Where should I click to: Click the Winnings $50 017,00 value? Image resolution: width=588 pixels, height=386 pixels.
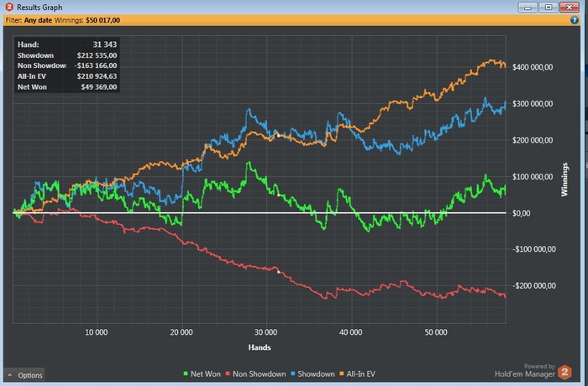coord(102,20)
